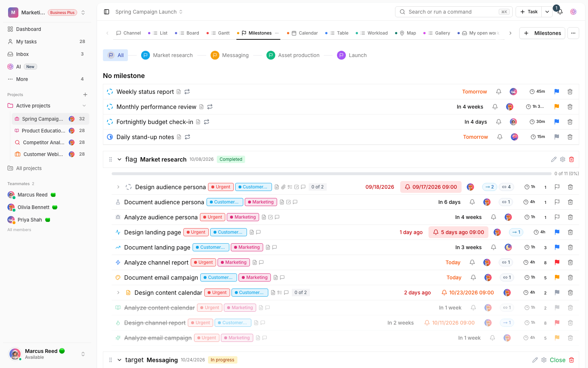
Task: Open Milestones view options ellipsis
Action: pos(277,33)
